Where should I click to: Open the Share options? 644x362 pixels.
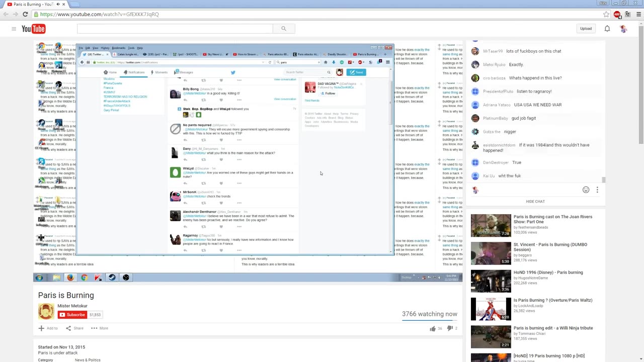point(74,328)
